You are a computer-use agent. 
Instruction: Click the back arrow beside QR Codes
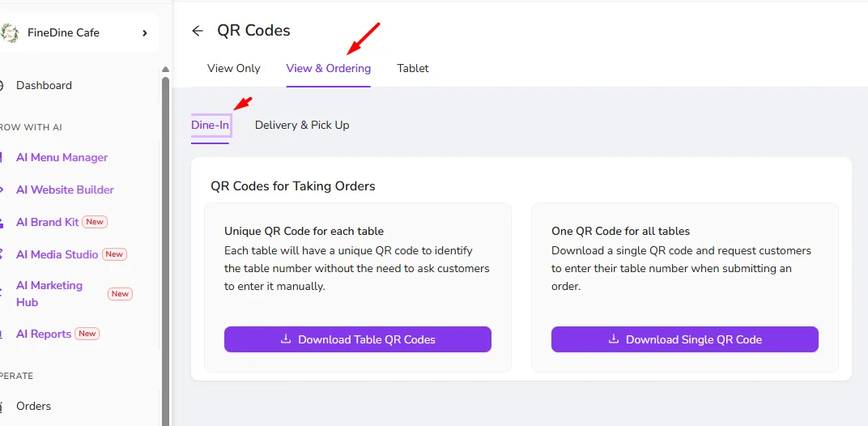pyautogui.click(x=198, y=31)
